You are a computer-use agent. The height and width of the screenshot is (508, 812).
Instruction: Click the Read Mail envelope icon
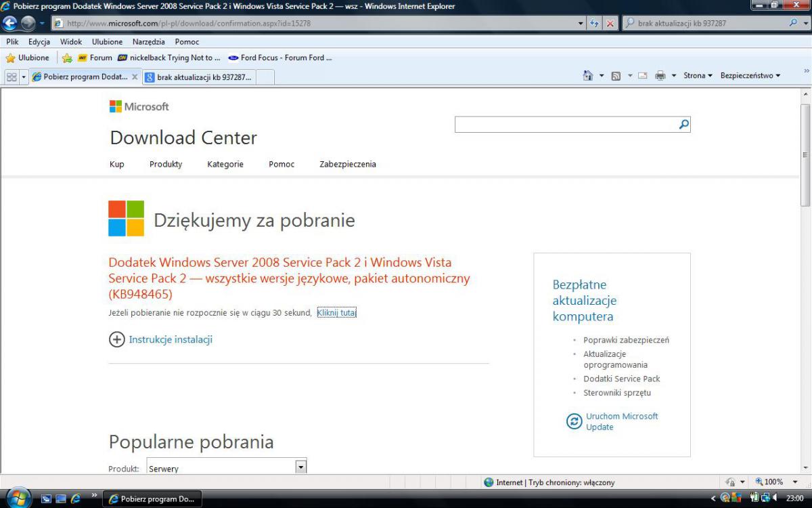click(642, 76)
